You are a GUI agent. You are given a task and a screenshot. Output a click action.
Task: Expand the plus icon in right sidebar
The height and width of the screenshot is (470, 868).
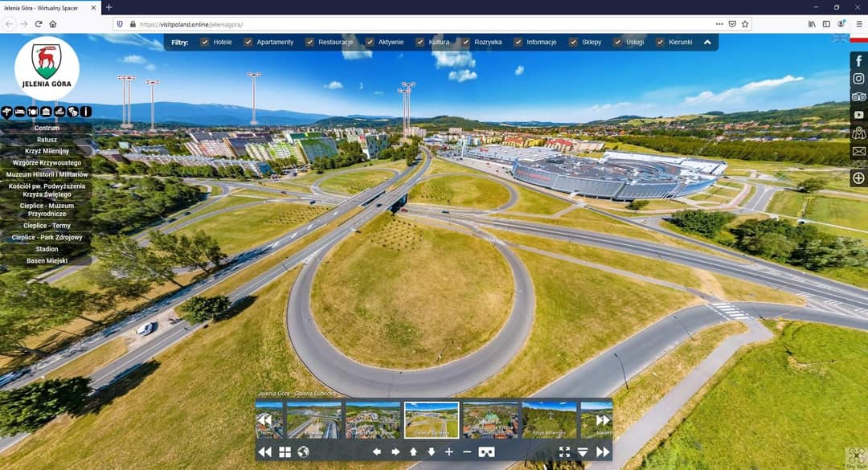coord(858,178)
